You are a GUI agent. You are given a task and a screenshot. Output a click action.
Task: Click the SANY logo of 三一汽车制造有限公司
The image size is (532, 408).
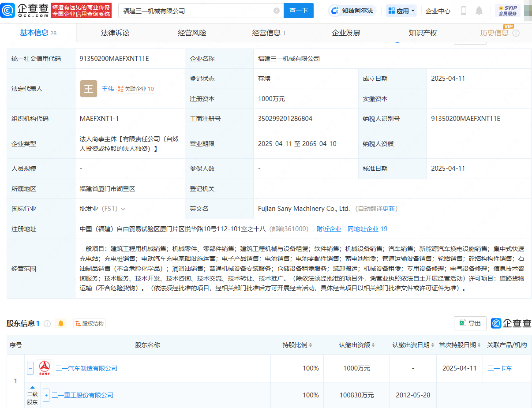(x=45, y=368)
